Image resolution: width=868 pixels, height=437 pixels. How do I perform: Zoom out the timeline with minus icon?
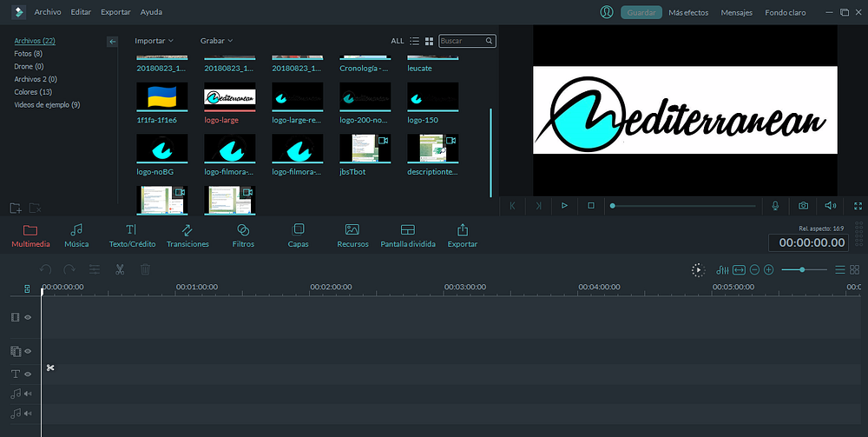pos(754,269)
